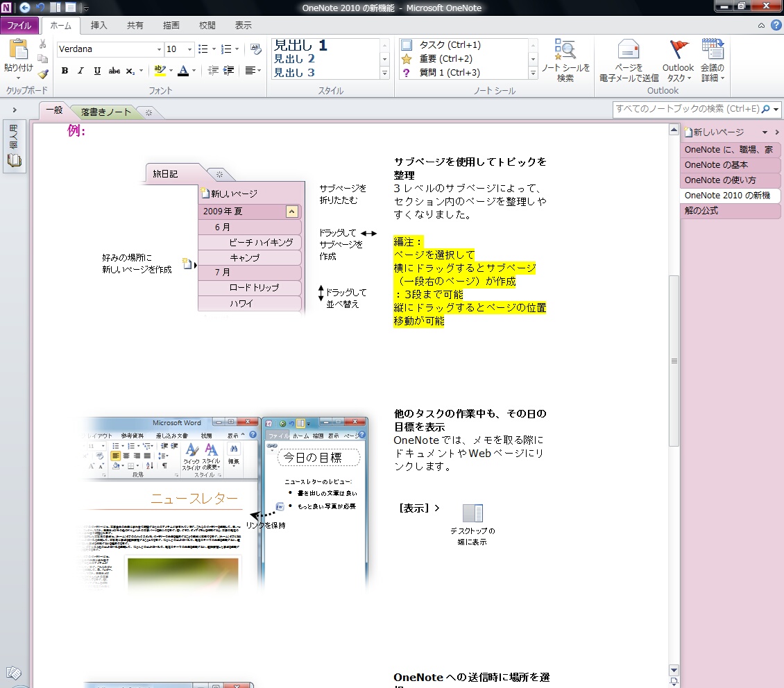
Task: Open highlight color dropdown arrow
Action: pyautogui.click(x=171, y=71)
